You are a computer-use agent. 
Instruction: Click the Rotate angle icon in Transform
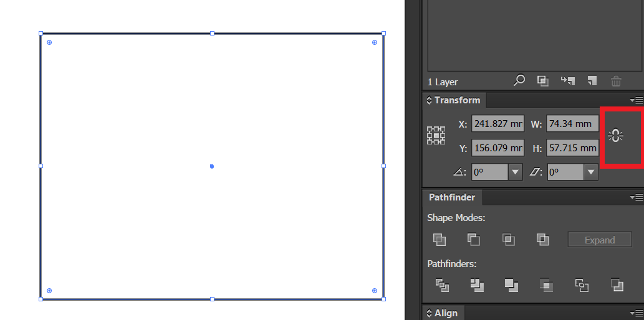pos(460,172)
